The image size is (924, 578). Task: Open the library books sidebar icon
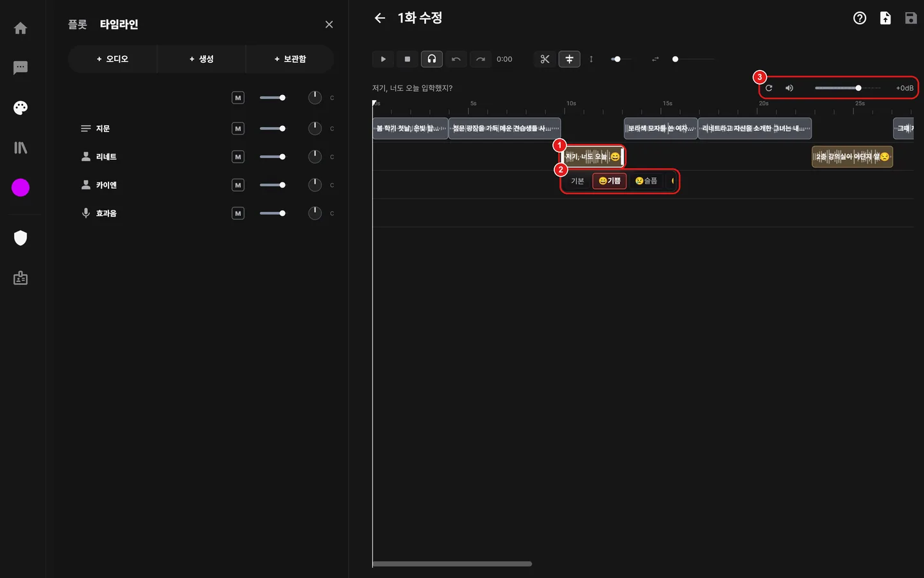(x=21, y=148)
